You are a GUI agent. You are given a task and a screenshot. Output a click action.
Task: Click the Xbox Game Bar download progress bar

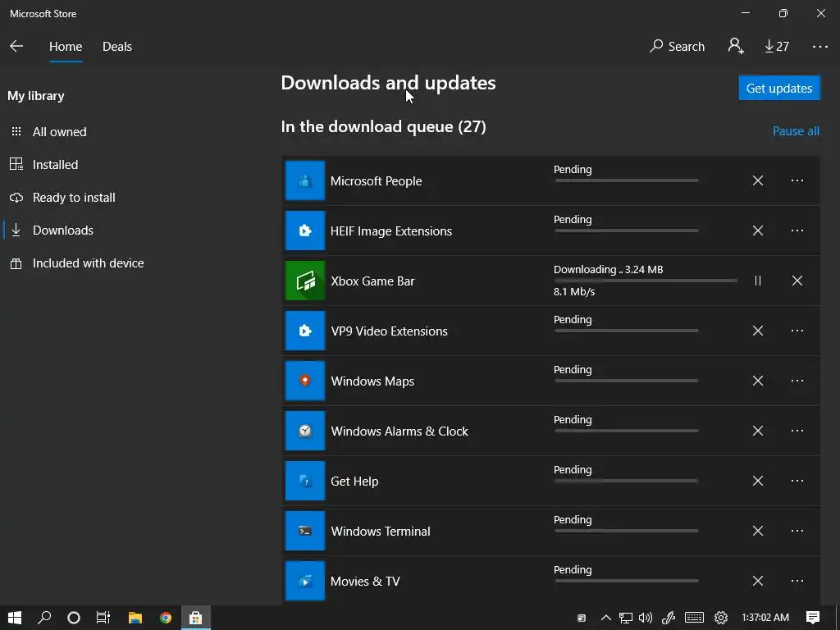(646, 281)
